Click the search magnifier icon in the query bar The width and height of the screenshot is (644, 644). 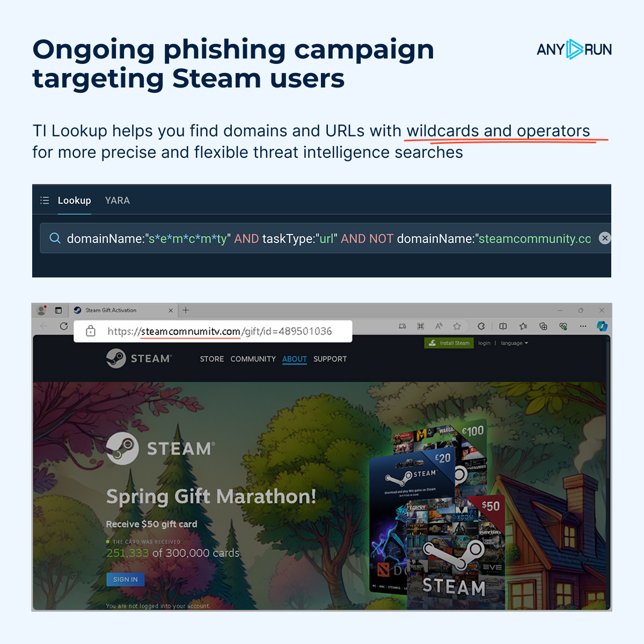click(x=55, y=238)
